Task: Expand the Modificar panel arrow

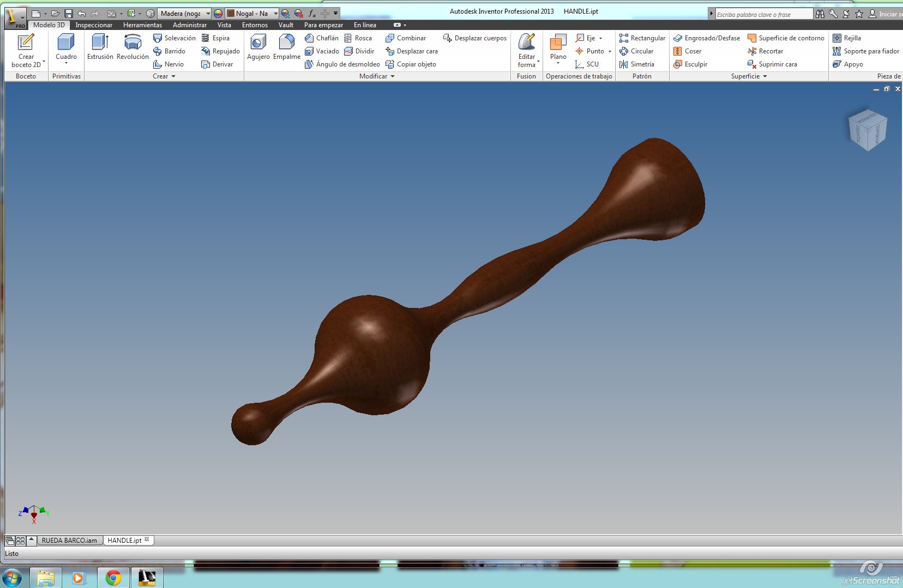Action: (x=393, y=76)
